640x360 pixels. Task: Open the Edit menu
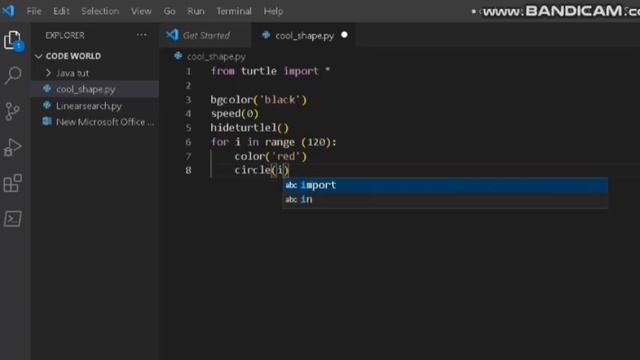pyautogui.click(x=61, y=11)
